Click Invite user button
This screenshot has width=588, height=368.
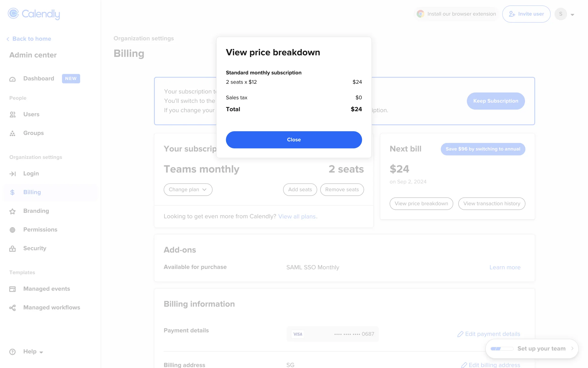point(526,14)
